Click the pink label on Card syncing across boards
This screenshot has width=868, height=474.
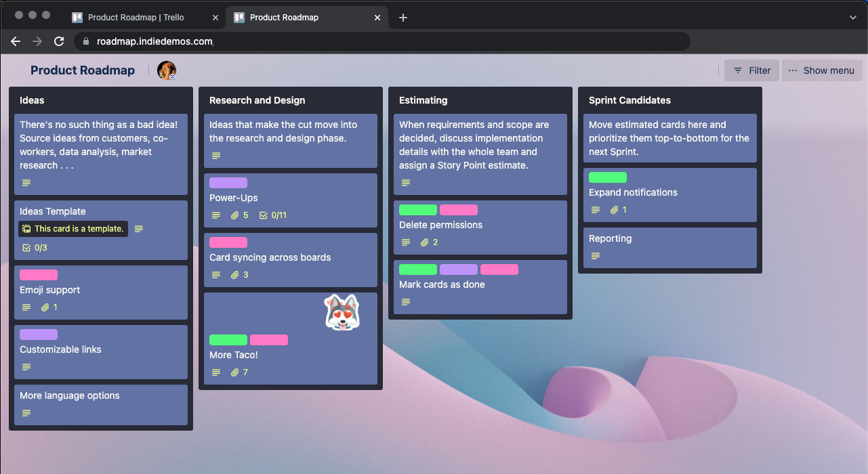click(228, 242)
